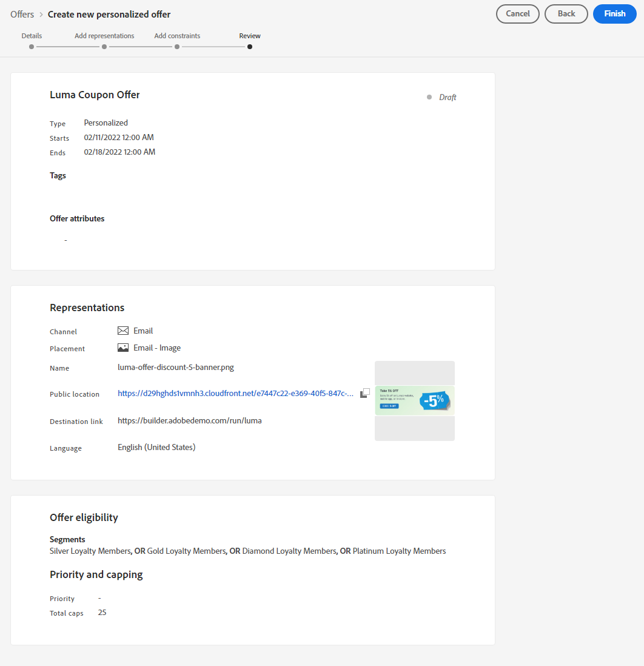Click Diamond Loyalty Members segment

click(x=289, y=551)
